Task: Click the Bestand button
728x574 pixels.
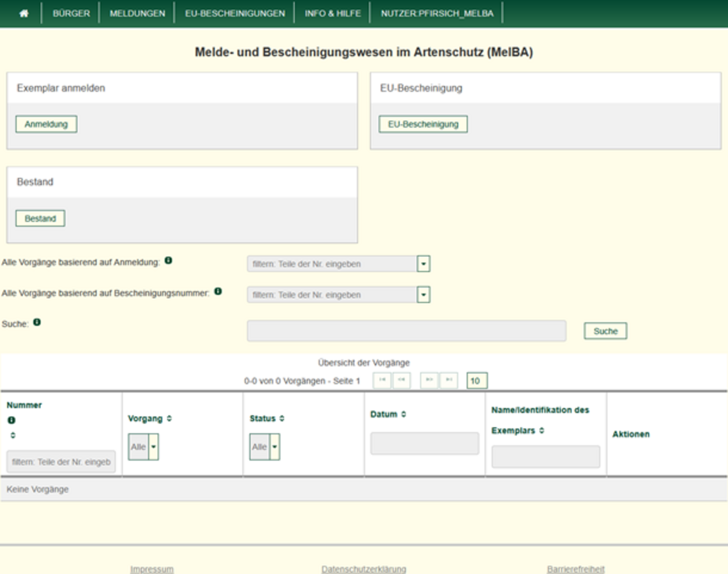Action: coord(40,218)
